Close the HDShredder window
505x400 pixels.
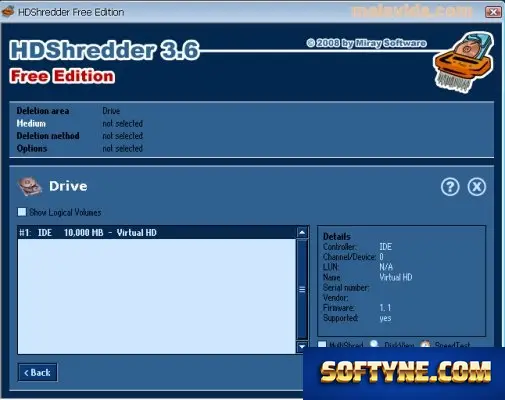coord(493,12)
